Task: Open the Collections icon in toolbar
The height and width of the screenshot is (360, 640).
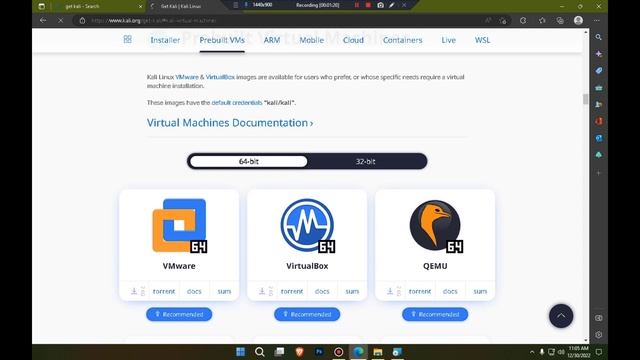Action: click(x=560, y=20)
